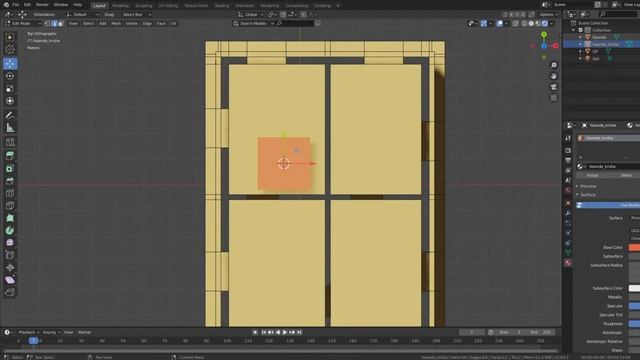This screenshot has width=640, height=360.
Task: Open the Render menu
Action: pos(42,5)
